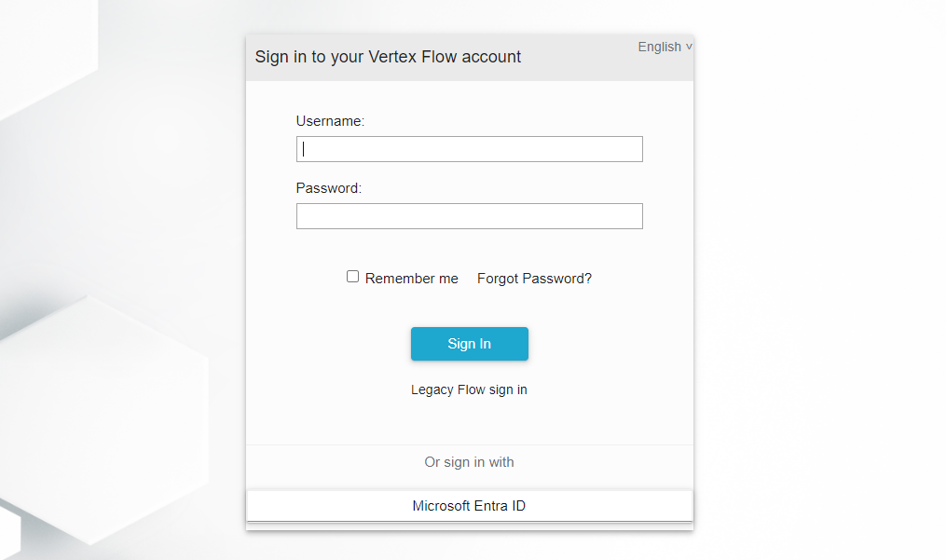This screenshot has height=560, width=946.
Task: Focus the Username input field
Action: [469, 149]
